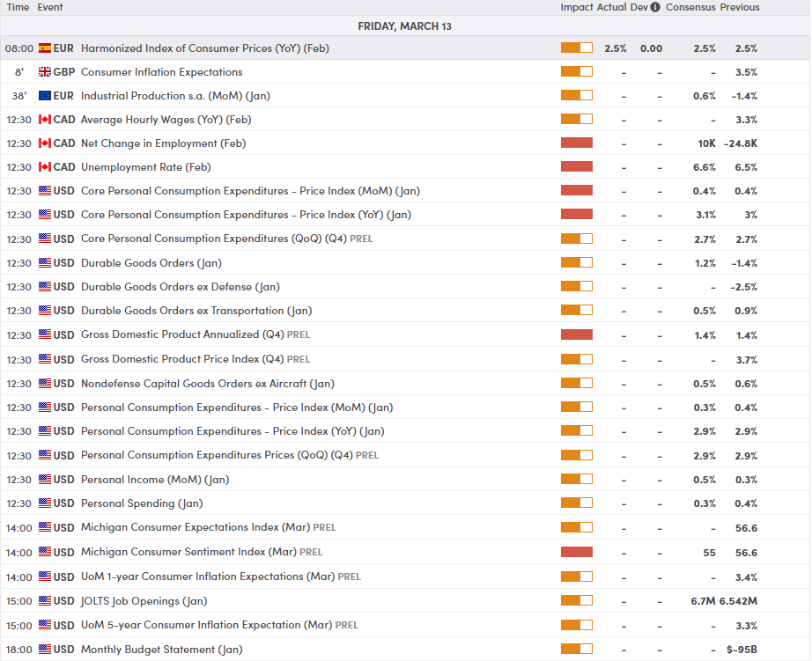The image size is (812, 661).
Task: Click the 38' countdown on Industrial Production row
Action: [x=19, y=96]
